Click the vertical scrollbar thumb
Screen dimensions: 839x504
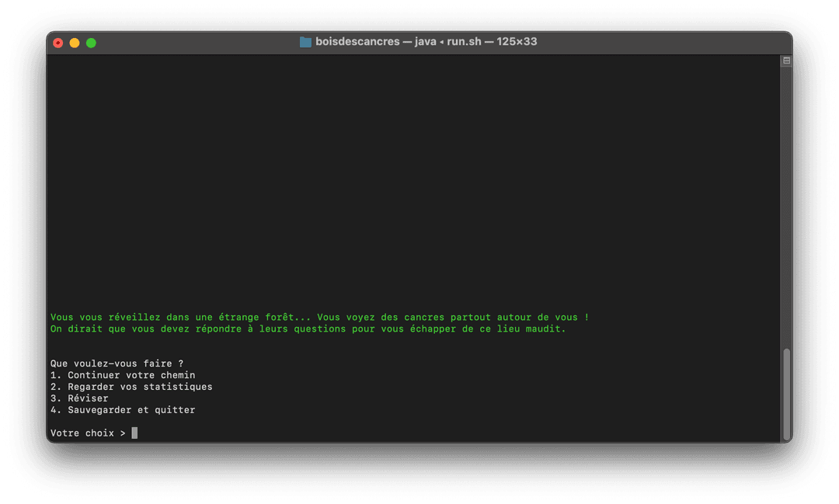pyautogui.click(x=786, y=392)
